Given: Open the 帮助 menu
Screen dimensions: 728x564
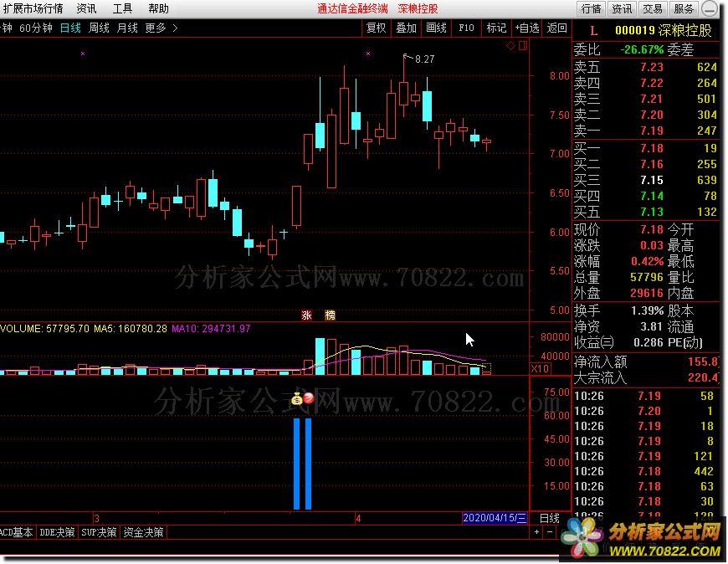Looking at the screenshot, I should [158, 8].
